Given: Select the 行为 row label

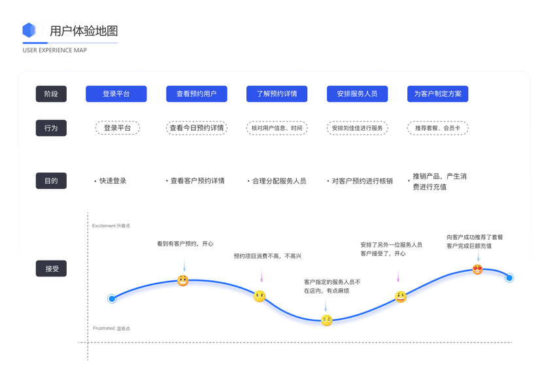Looking at the screenshot, I should click(x=51, y=128).
